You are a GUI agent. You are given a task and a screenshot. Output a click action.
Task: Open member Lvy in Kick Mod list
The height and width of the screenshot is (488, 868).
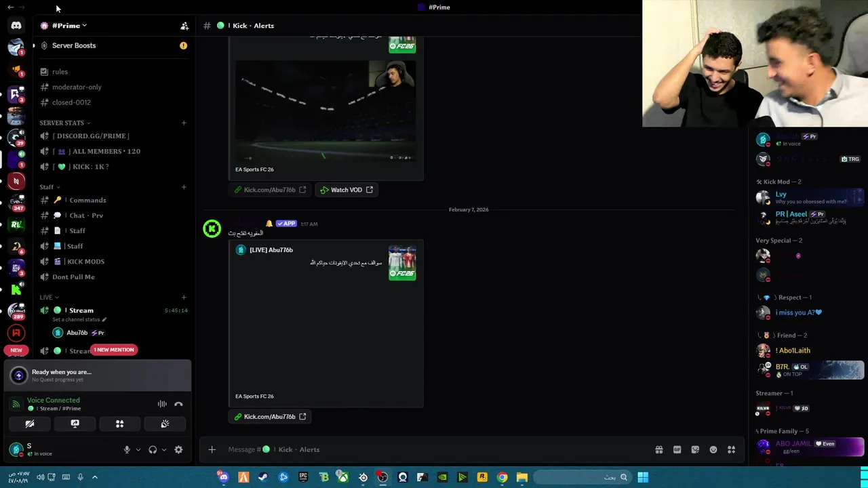coord(809,197)
